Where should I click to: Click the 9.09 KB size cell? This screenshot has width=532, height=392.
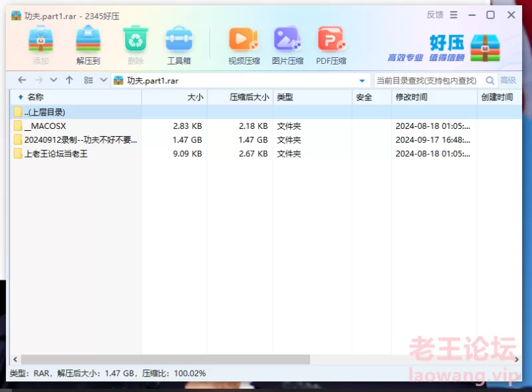pyautogui.click(x=188, y=153)
